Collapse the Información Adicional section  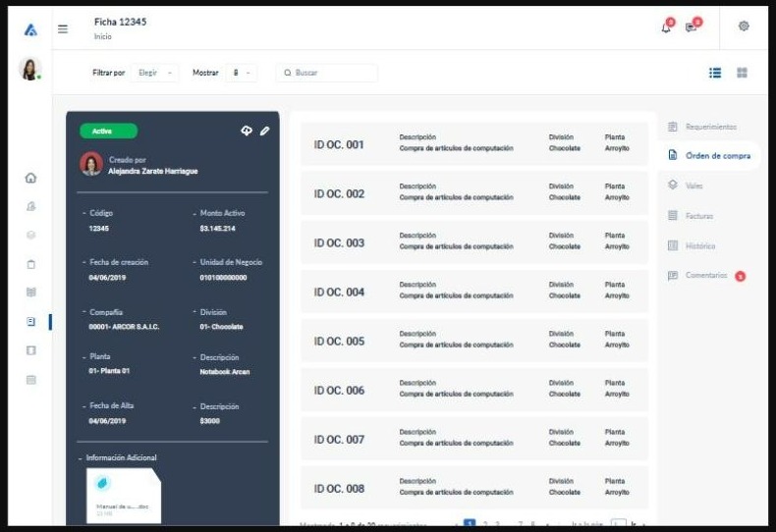coord(117,457)
